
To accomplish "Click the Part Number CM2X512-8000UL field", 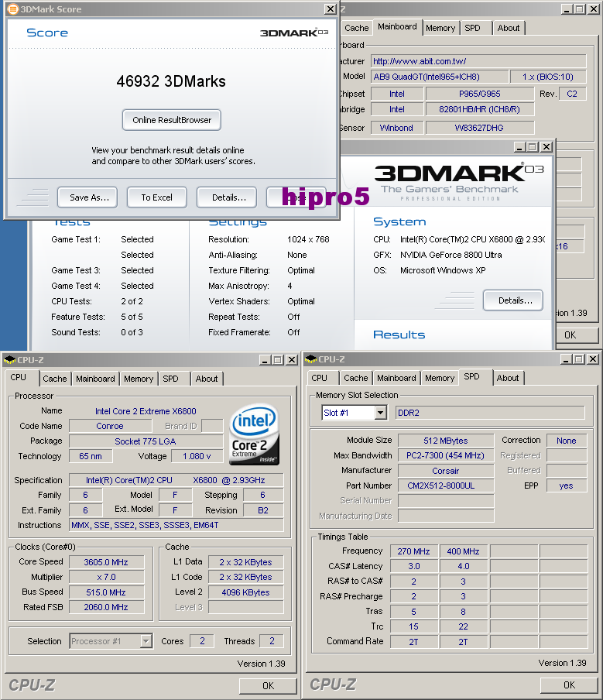I will pos(446,486).
